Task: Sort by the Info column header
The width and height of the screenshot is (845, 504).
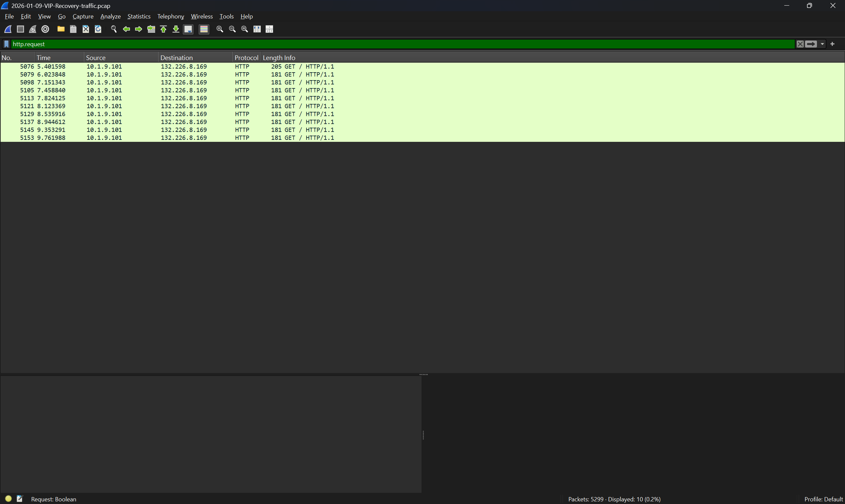Action: 563,58
